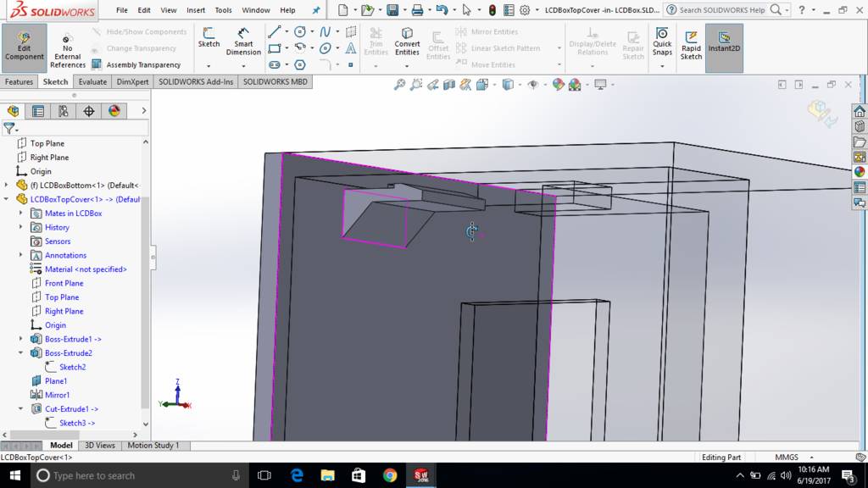Toggle Assembly Transparency option
Image resolution: width=868 pixels, height=488 pixels.
pos(136,64)
